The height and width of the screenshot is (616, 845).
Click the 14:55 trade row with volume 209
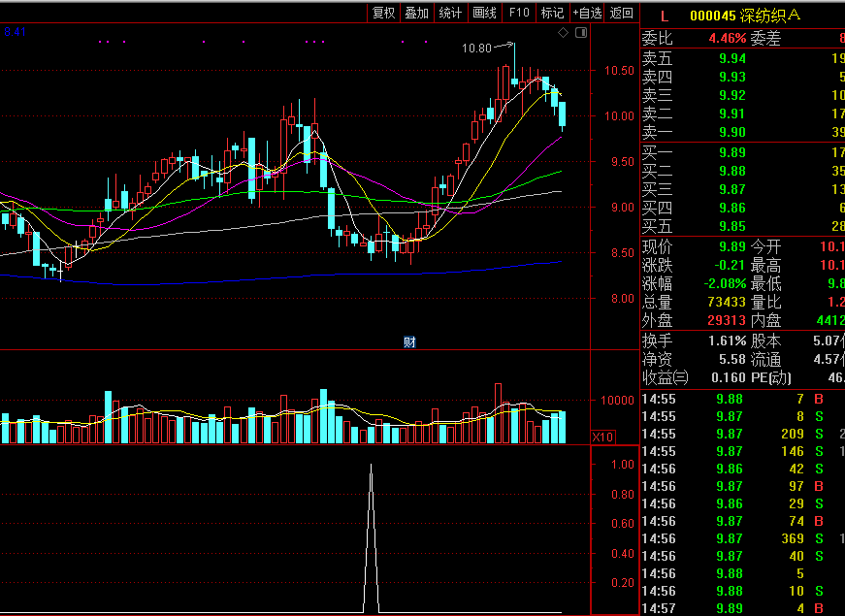pyautogui.click(x=742, y=434)
